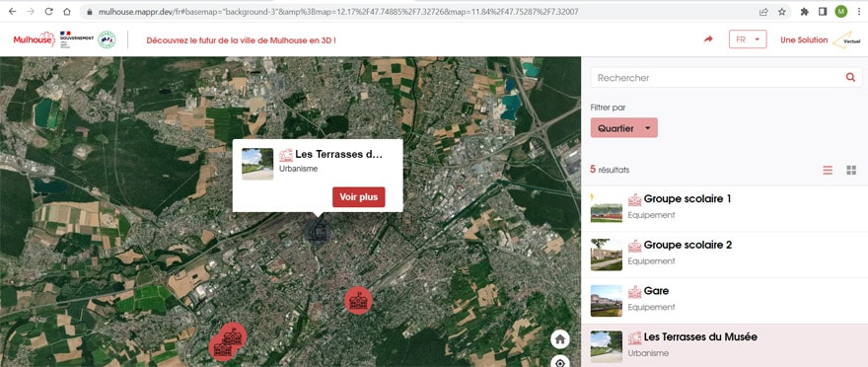
Task: Select the red building marker near map center
Action: coord(358,301)
